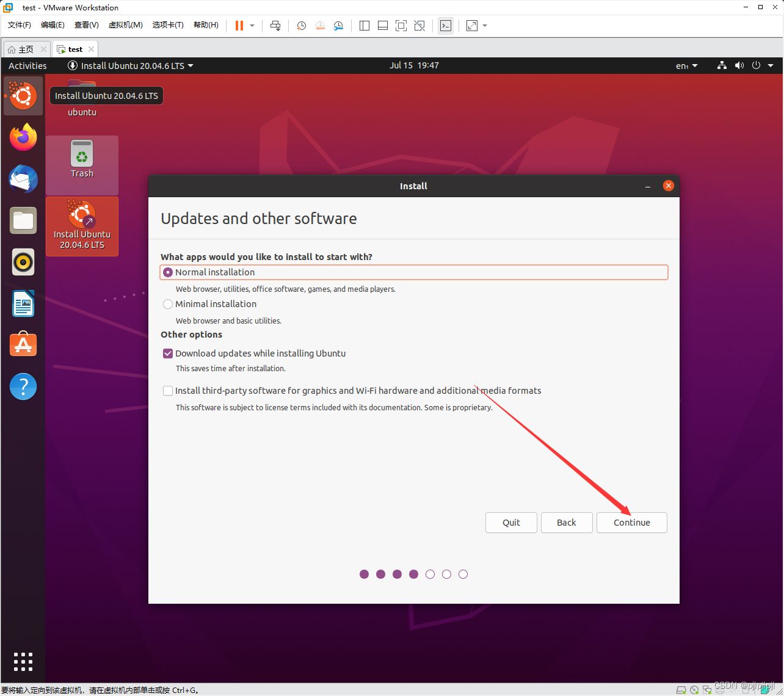Screen dimensions: 784x696
Task: Open Ubuntu Activities overview
Action: point(27,66)
